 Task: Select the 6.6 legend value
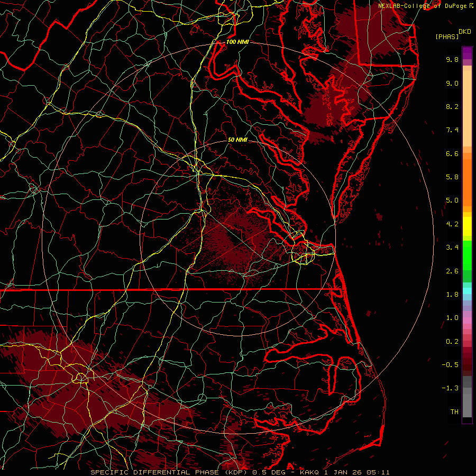(x=452, y=153)
